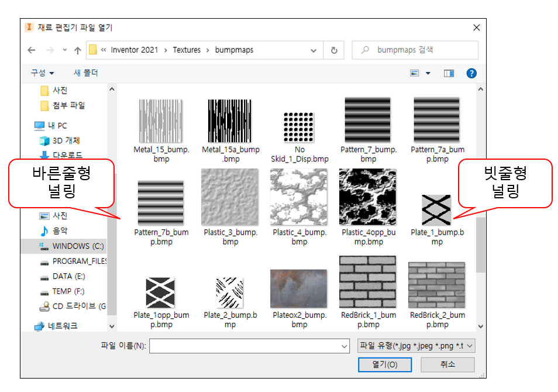This screenshot has width=558, height=392.
Task: Select Pattern_7b_bump.bmp thumbnail
Action: (161, 202)
